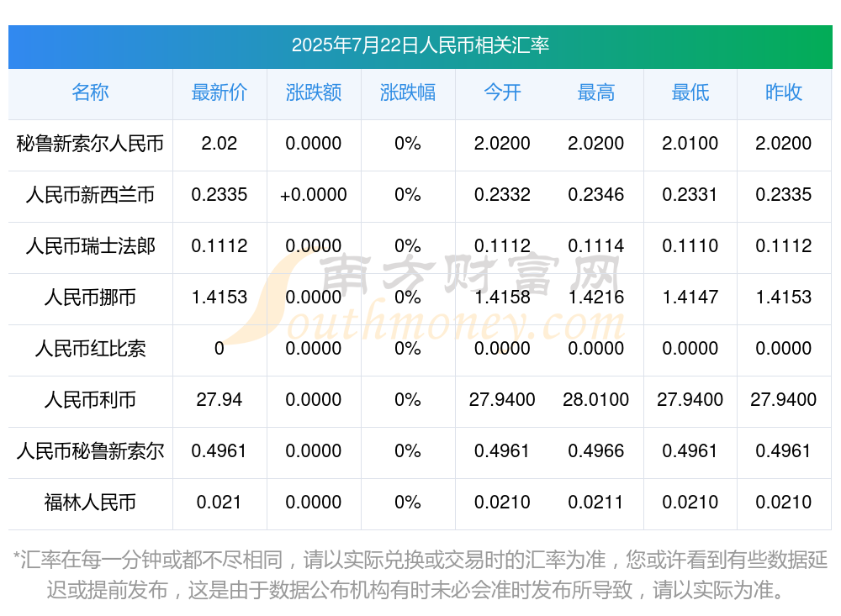Select the 秘鲁新索尔人民币 row name
841x616 pixels.
click(x=90, y=144)
